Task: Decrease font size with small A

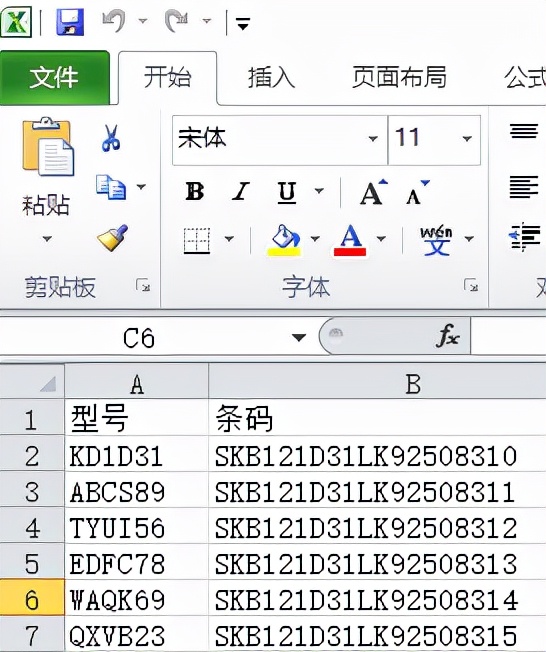Action: coord(417,192)
